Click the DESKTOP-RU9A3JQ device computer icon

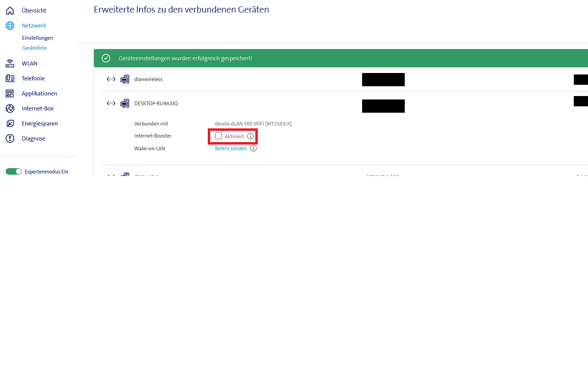coord(125,103)
